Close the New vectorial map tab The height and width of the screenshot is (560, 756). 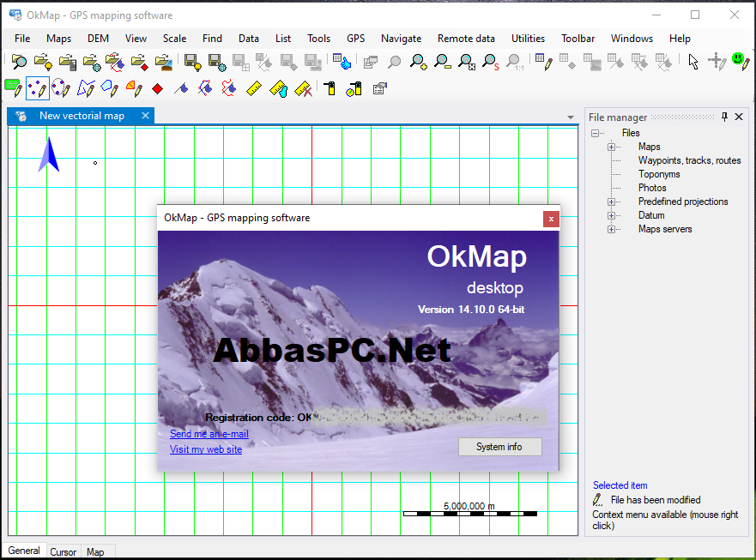[x=145, y=116]
